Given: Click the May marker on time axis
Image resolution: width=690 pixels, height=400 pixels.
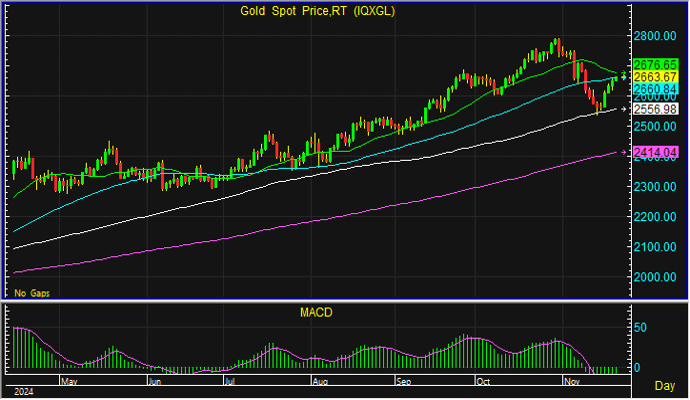Looking at the screenshot, I should [69, 381].
